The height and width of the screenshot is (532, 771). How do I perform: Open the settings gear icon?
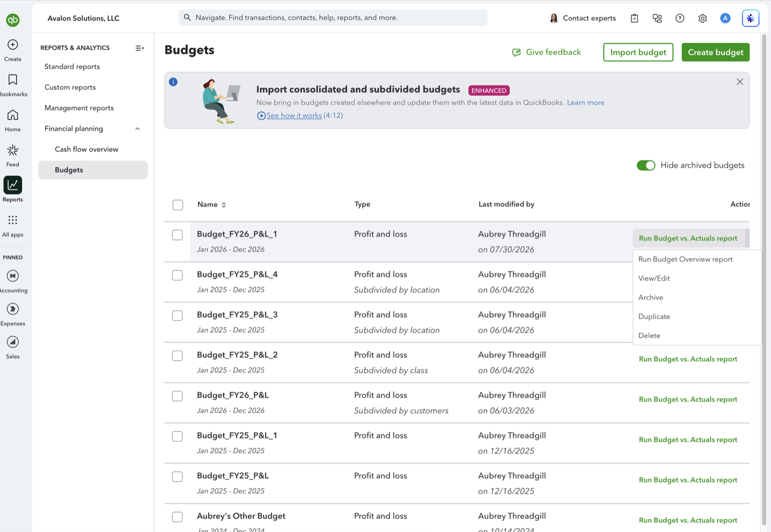[x=703, y=18]
